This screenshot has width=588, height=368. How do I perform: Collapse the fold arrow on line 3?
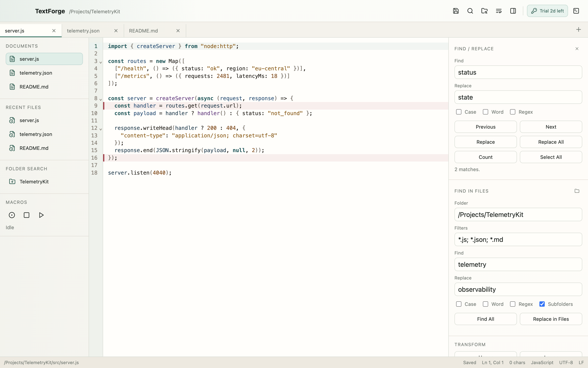[101, 62]
